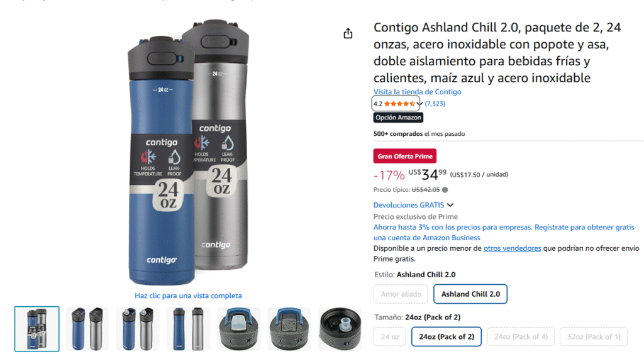Open the 7,323 reviews link
The width and height of the screenshot is (644, 354).
pos(435,104)
